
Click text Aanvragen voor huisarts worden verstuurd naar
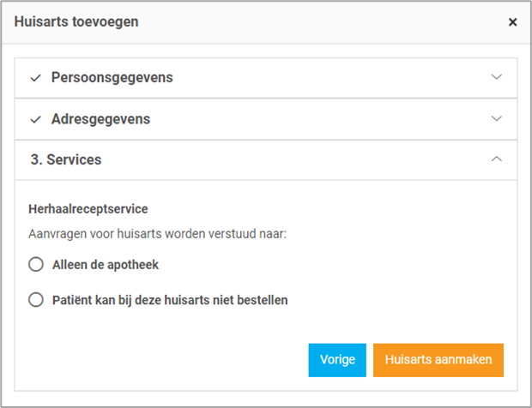tap(157, 233)
